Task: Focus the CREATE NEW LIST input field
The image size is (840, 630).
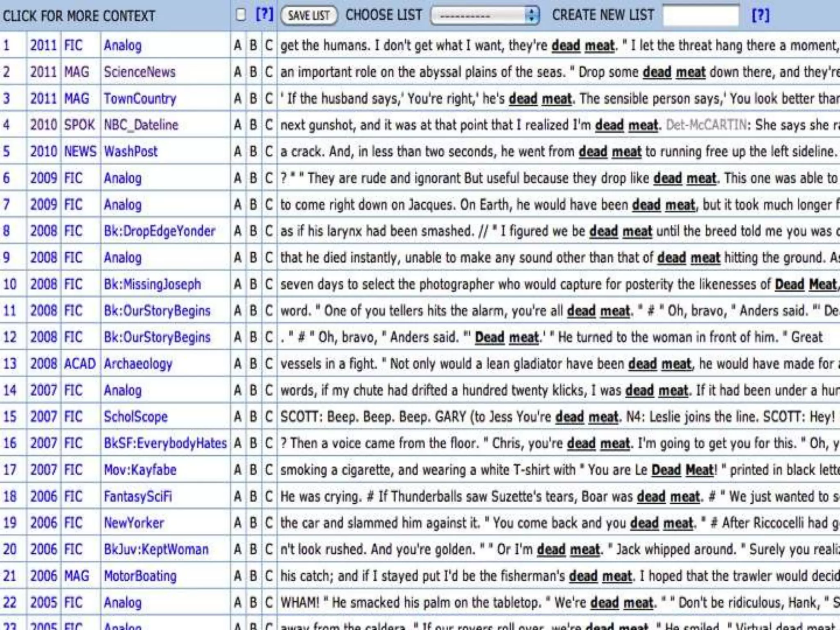Action: pos(701,16)
